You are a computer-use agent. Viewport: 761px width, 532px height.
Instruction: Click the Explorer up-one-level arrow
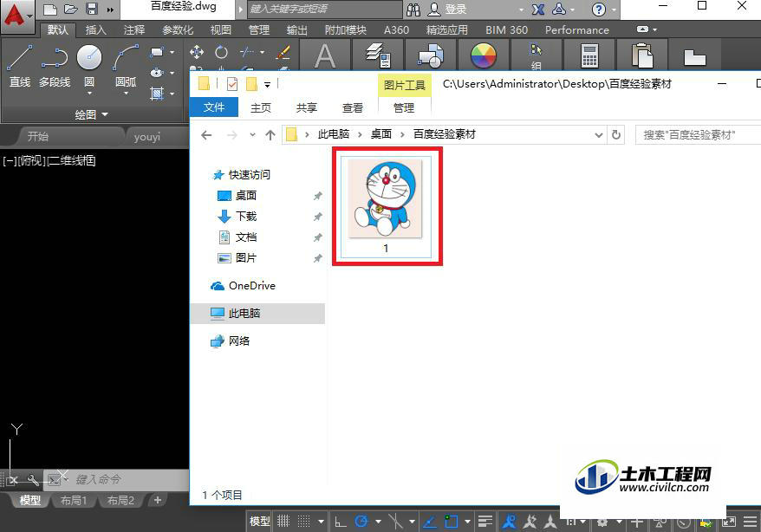270,135
